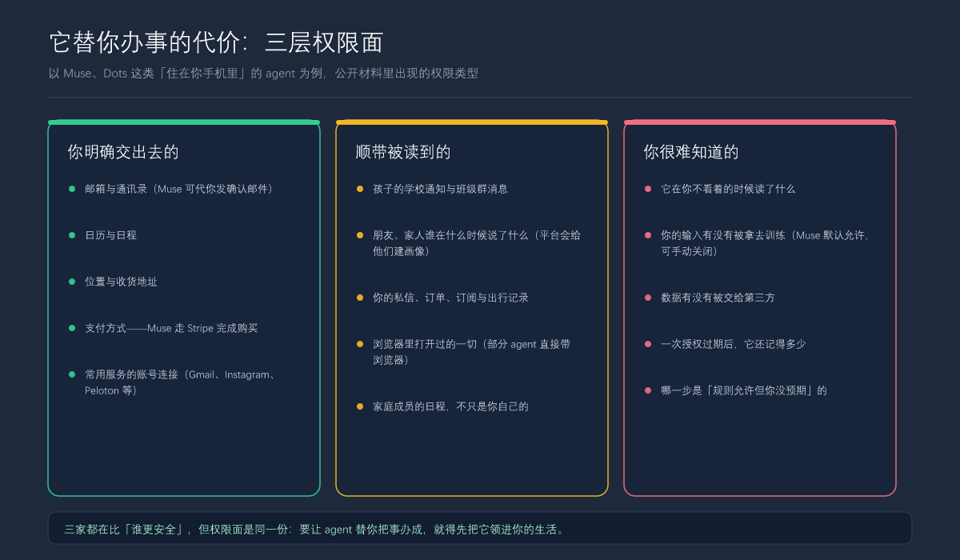Click the item 浏览器里打开过的一切
The width and height of the screenshot is (960, 560).
[x=471, y=352]
